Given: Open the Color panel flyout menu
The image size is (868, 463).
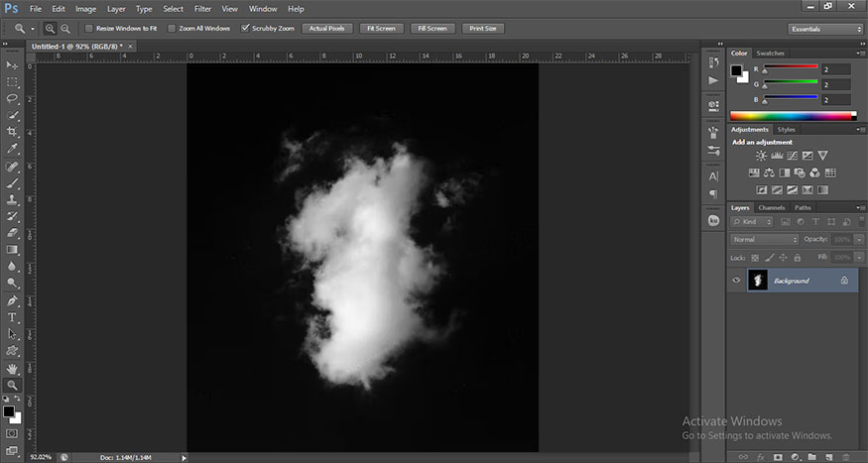Looking at the screenshot, I should click(x=860, y=54).
